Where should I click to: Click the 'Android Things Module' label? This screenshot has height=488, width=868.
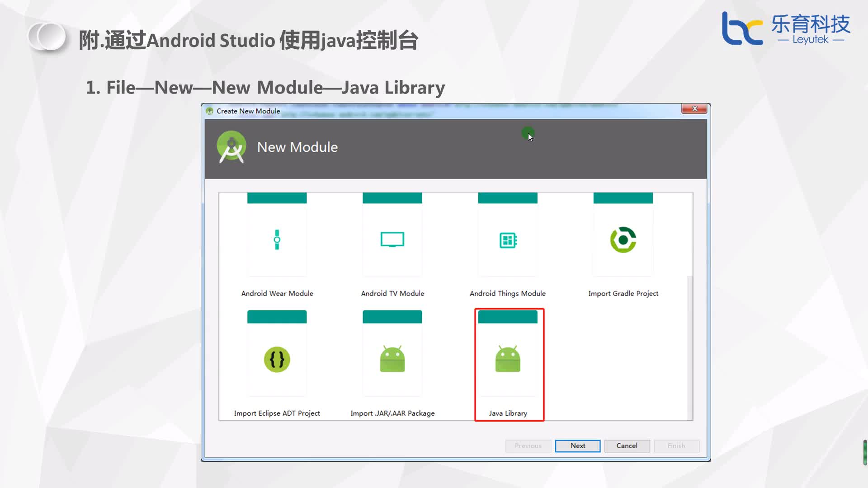click(x=508, y=293)
